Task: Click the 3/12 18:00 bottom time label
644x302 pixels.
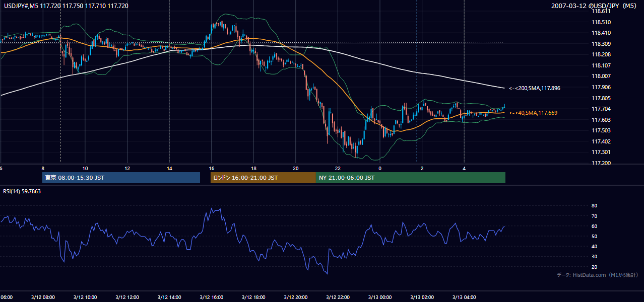Action: point(253,297)
